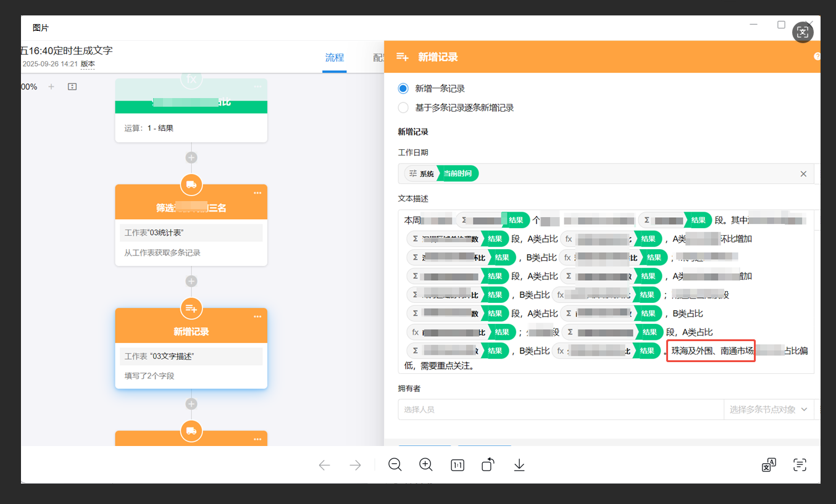The width and height of the screenshot is (836, 504).
Task: Go to the previous image
Action: [324, 465]
